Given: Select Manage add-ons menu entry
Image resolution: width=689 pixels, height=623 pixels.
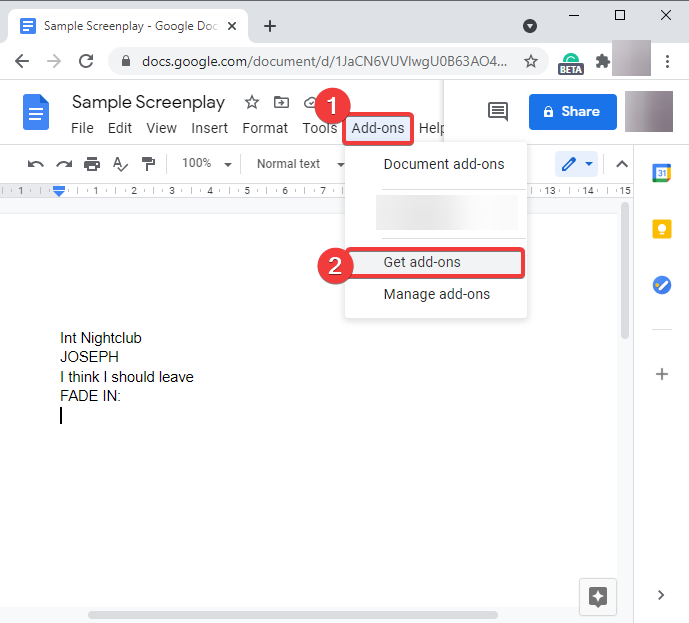Looking at the screenshot, I should pos(436,294).
